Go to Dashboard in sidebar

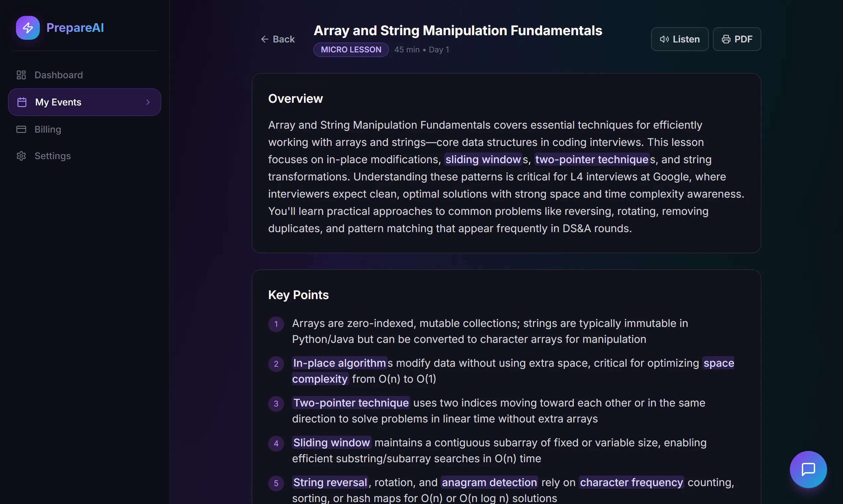[x=84, y=75]
